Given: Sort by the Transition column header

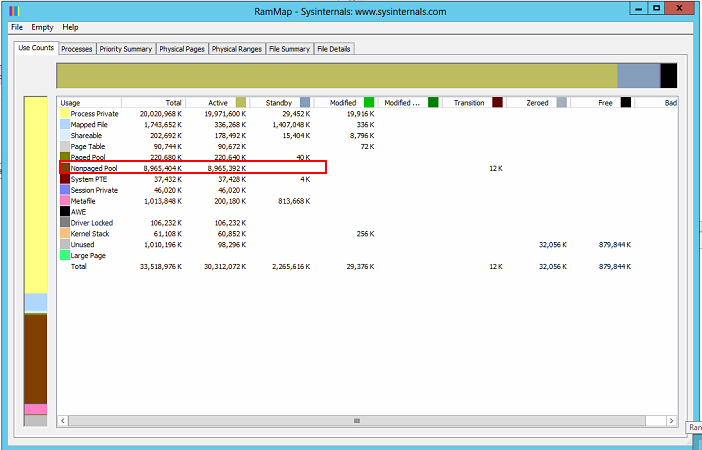Looking at the screenshot, I should 473,103.
